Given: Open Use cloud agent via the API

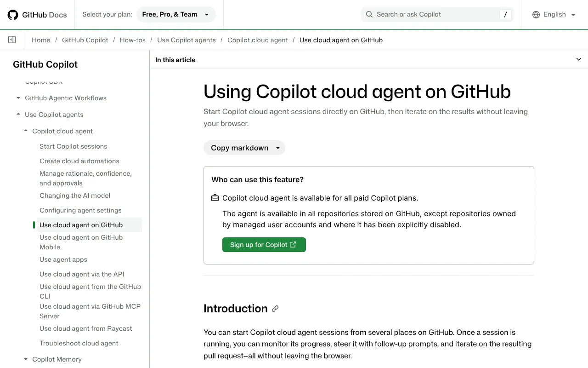Looking at the screenshot, I should pyautogui.click(x=82, y=274).
